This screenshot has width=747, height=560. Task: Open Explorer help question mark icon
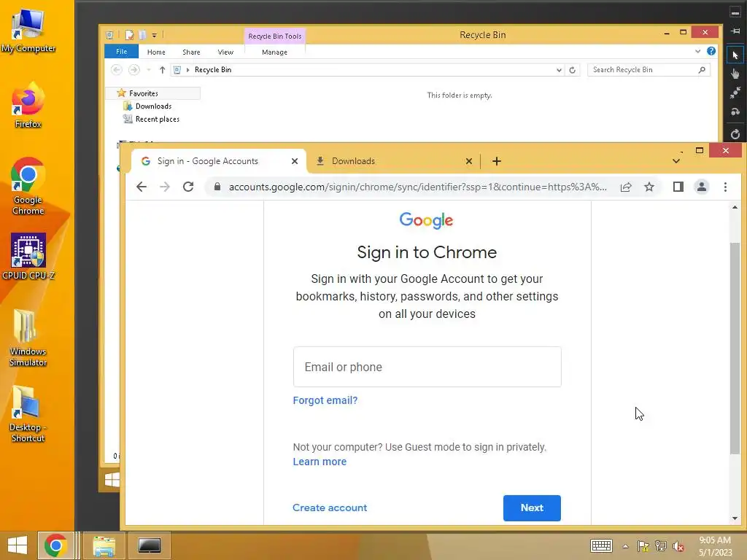[x=711, y=51]
